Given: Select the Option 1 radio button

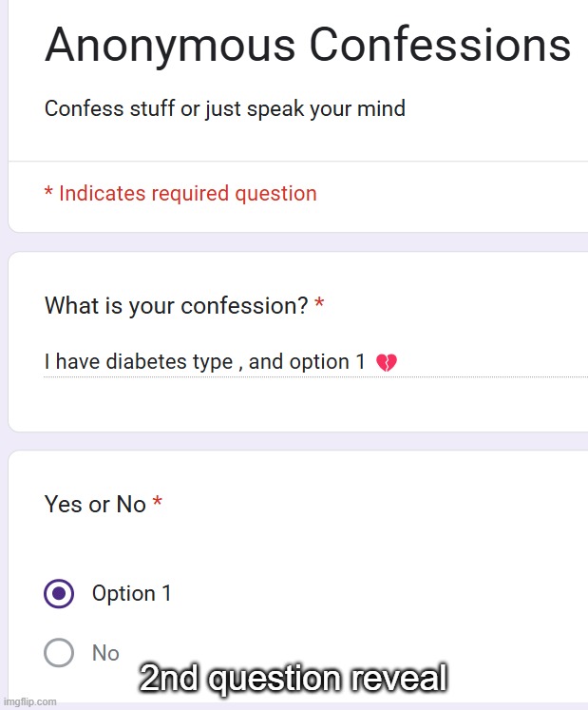Looking at the screenshot, I should point(59,594).
